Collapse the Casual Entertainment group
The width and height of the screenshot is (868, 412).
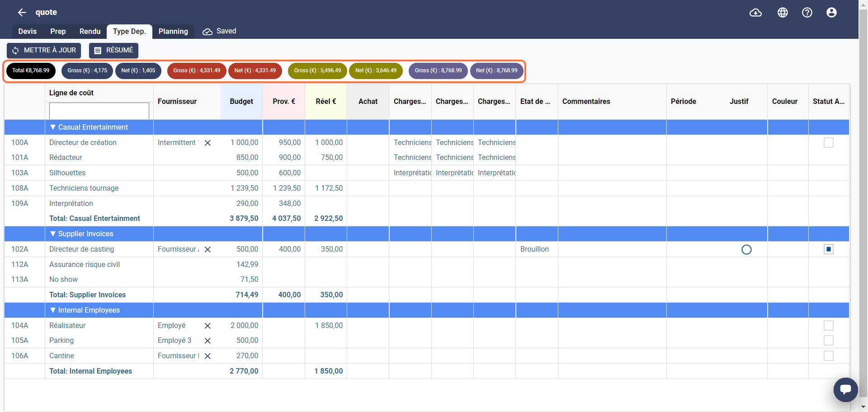point(53,127)
